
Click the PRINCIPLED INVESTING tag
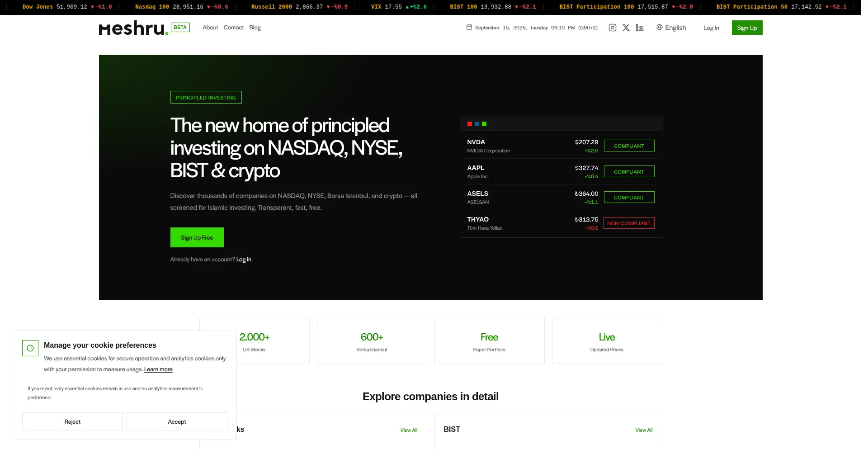click(x=206, y=97)
